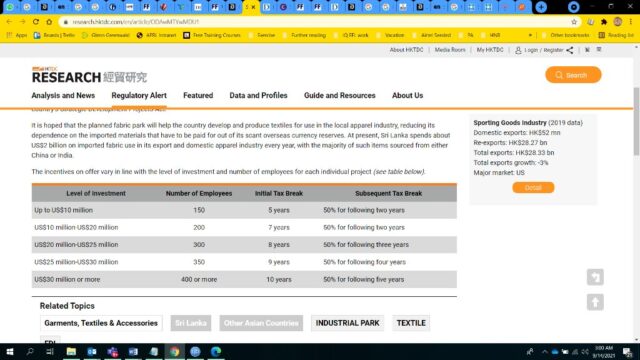Click the share icon beside Register
Screen dimensions: 640x360
(570, 50)
